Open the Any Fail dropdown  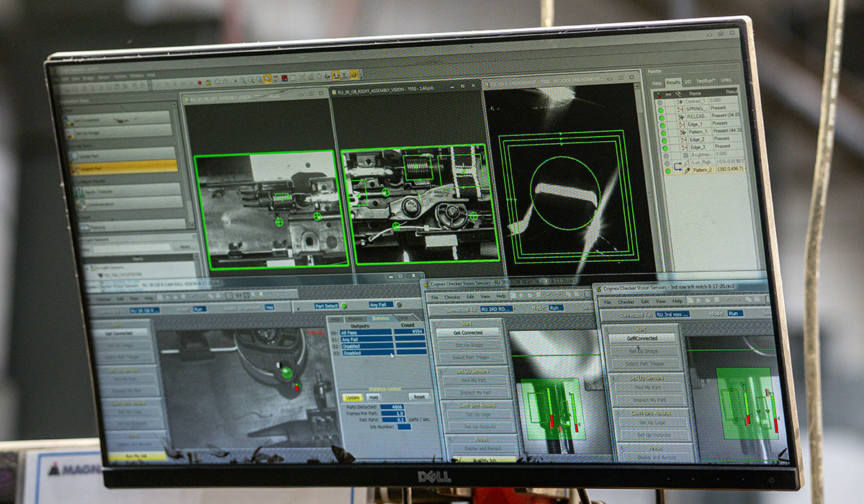click(381, 305)
